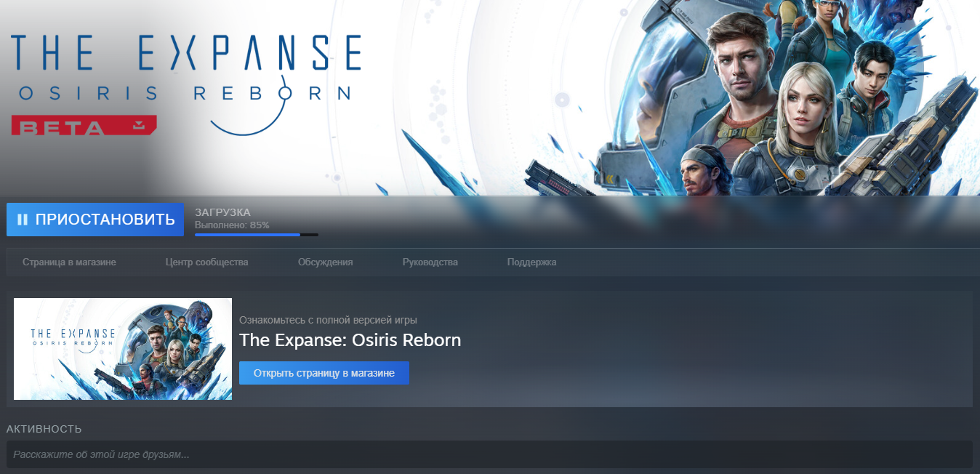The width and height of the screenshot is (980, 474).
Task: Click The Expanse: Osiris Reborn title text
Action: [x=350, y=340]
